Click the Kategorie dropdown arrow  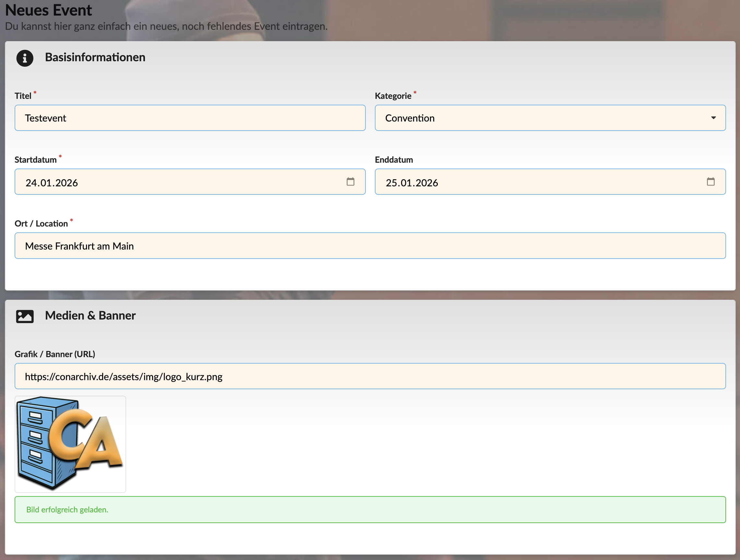click(x=713, y=118)
